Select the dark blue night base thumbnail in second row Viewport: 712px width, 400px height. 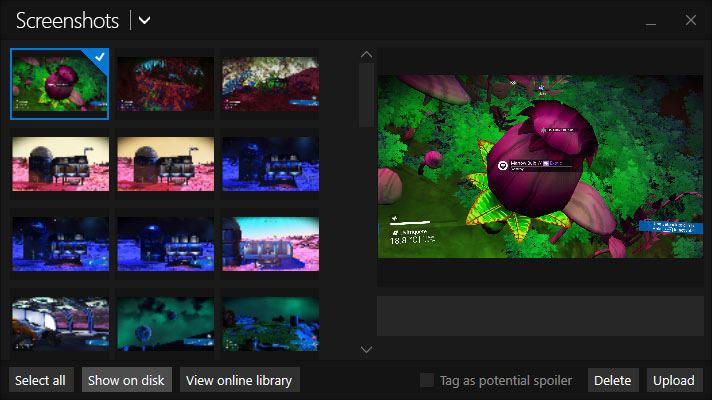tap(271, 164)
